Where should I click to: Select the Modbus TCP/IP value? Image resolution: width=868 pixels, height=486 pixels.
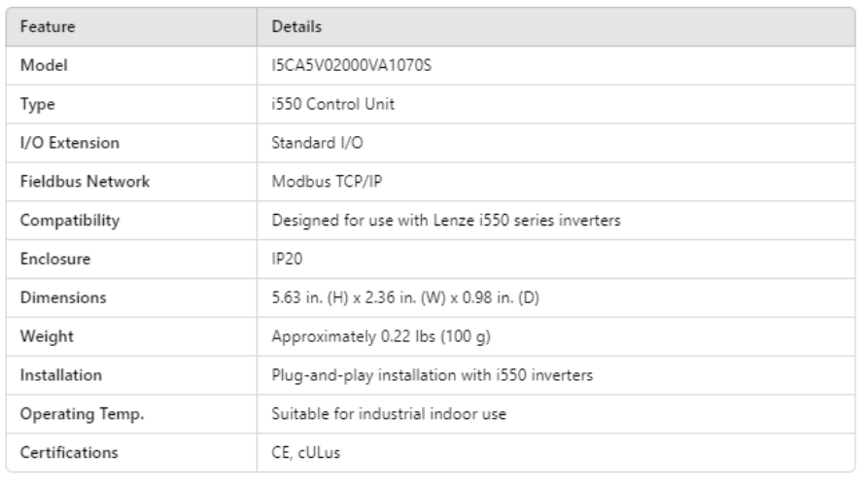tap(319, 181)
